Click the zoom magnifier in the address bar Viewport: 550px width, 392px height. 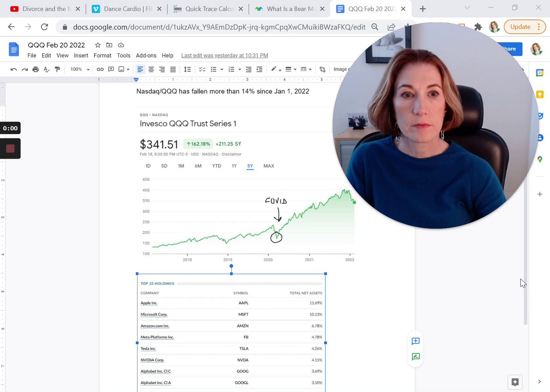(x=375, y=27)
